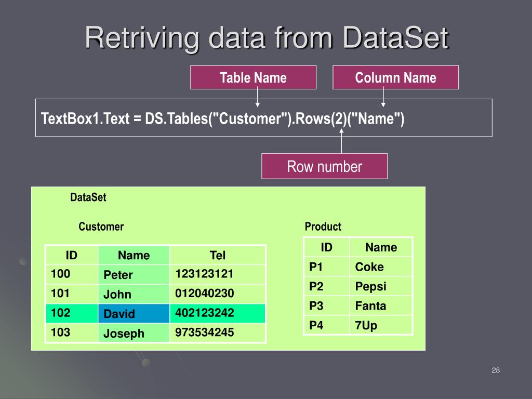Select the 'Column Name' label box

(395, 77)
